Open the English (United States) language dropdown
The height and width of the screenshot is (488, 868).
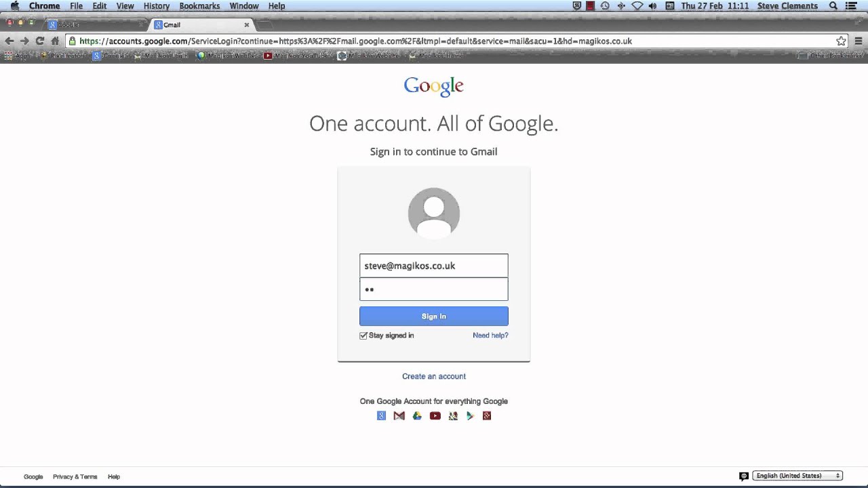coord(797,476)
